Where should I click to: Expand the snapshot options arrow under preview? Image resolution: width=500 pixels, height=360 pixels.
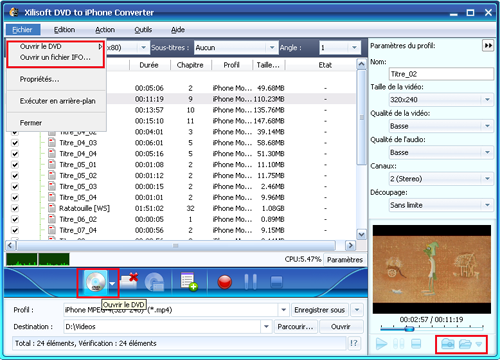pos(479,344)
